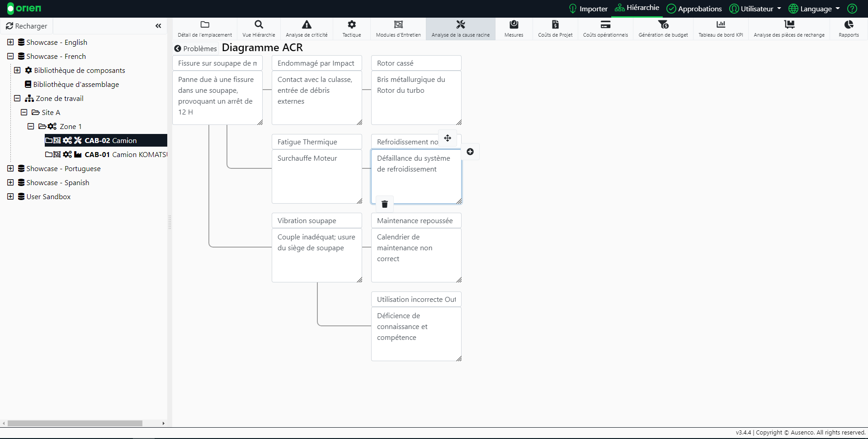Click the plus icon to add a cause
Image resolution: width=868 pixels, height=439 pixels.
(470, 152)
